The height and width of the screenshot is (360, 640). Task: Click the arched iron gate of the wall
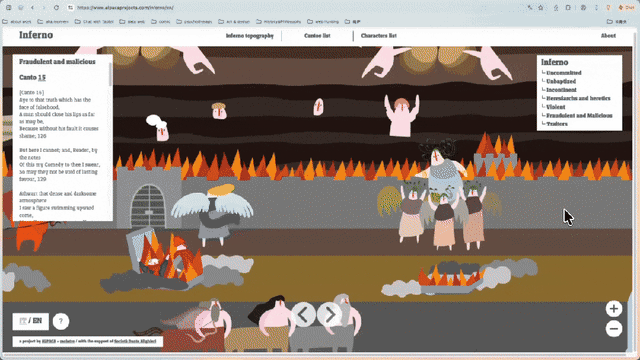148,206
